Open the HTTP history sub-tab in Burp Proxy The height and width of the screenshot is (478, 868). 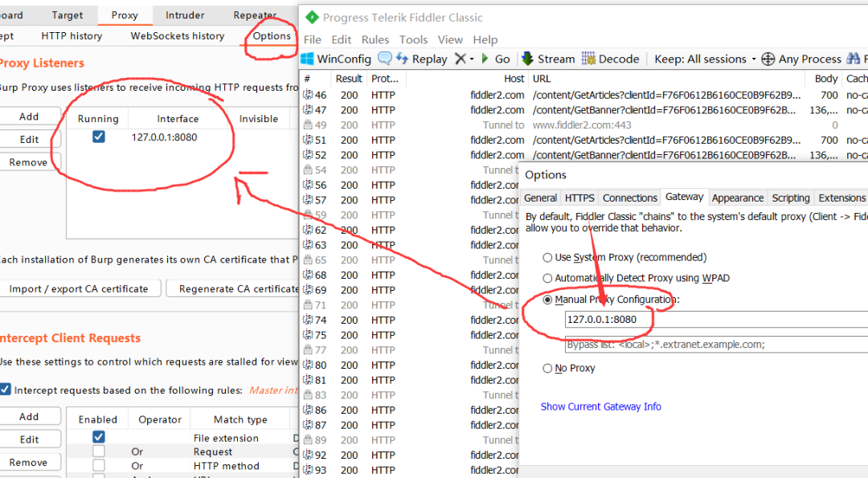coord(72,36)
